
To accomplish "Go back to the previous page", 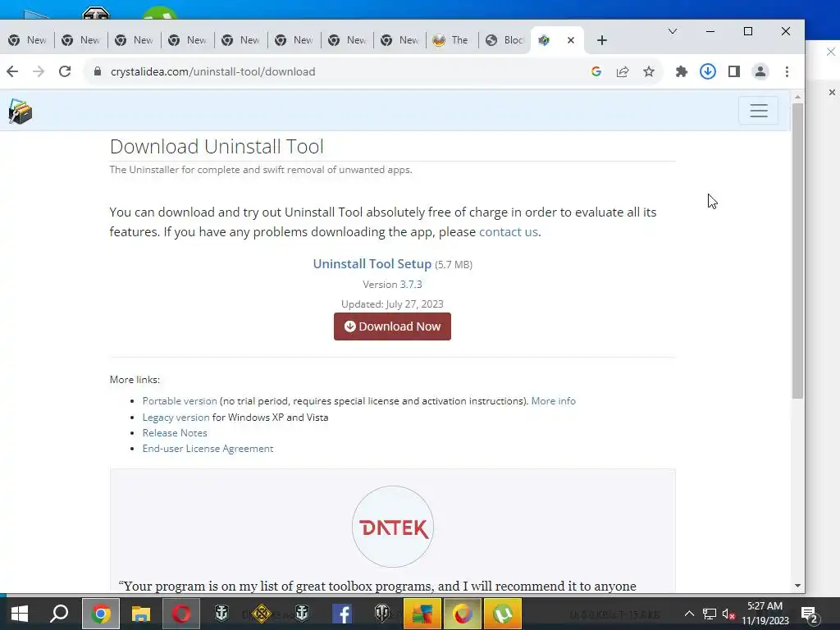I will click(12, 71).
